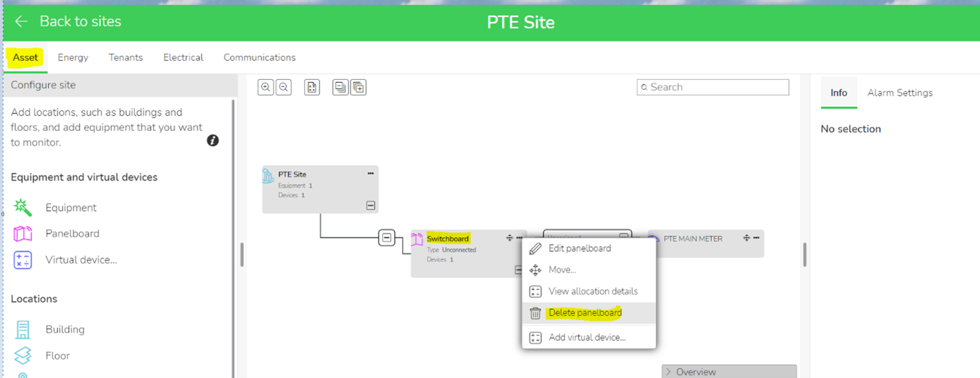
Task: Click the collapse all nodes toolbar icon
Action: 341,87
